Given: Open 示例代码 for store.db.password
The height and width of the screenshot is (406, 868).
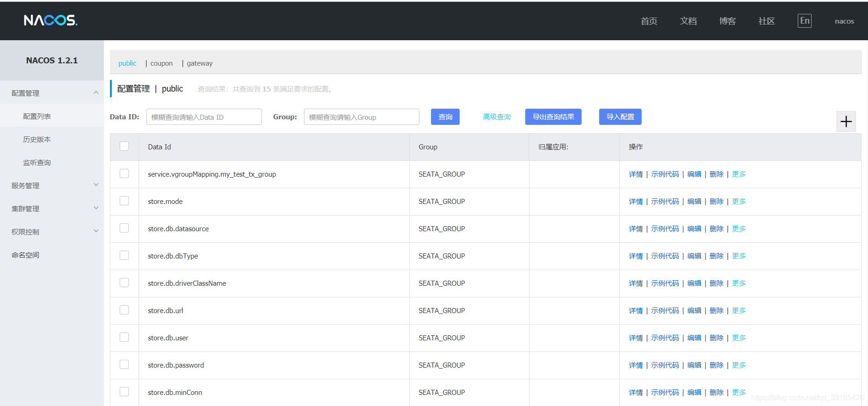Looking at the screenshot, I should (665, 365).
